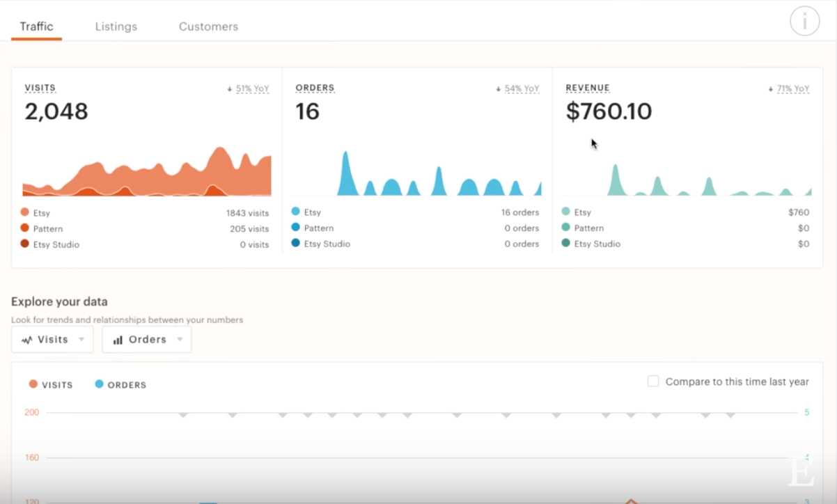Click the Etsy E logo watermark
The height and width of the screenshot is (504, 837).
pos(800,472)
